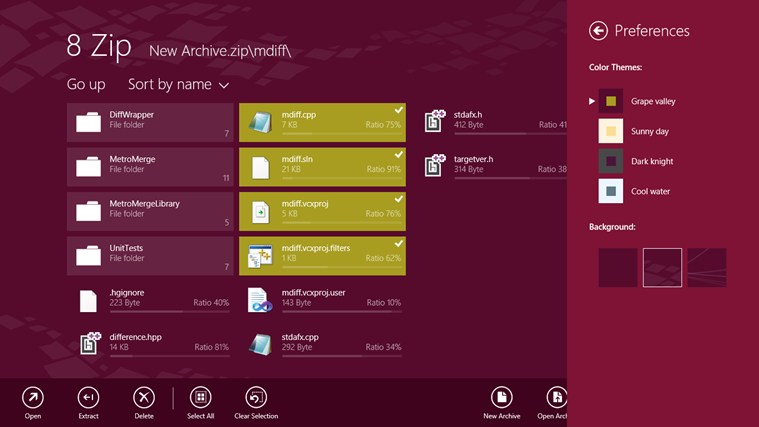Select the plain solid background thumbnail

[x=618, y=268]
